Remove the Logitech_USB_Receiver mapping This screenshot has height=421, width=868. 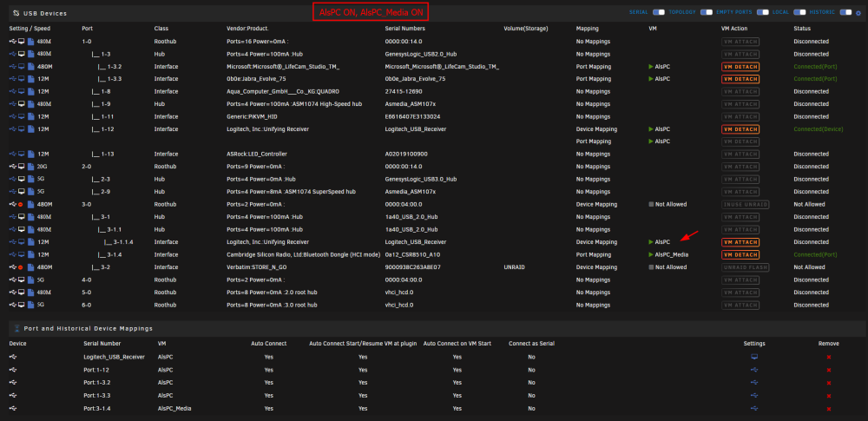click(x=829, y=358)
